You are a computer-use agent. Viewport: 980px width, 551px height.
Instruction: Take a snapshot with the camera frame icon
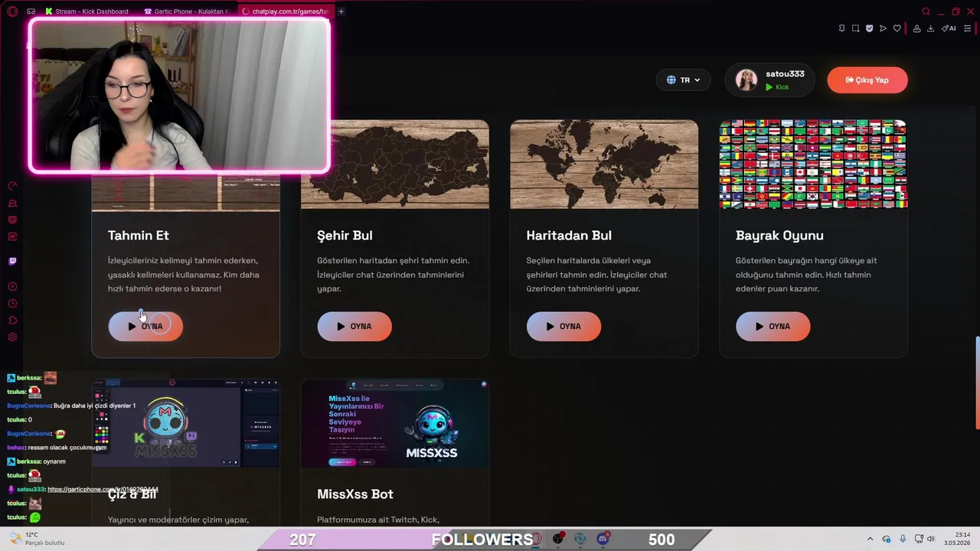[855, 28]
